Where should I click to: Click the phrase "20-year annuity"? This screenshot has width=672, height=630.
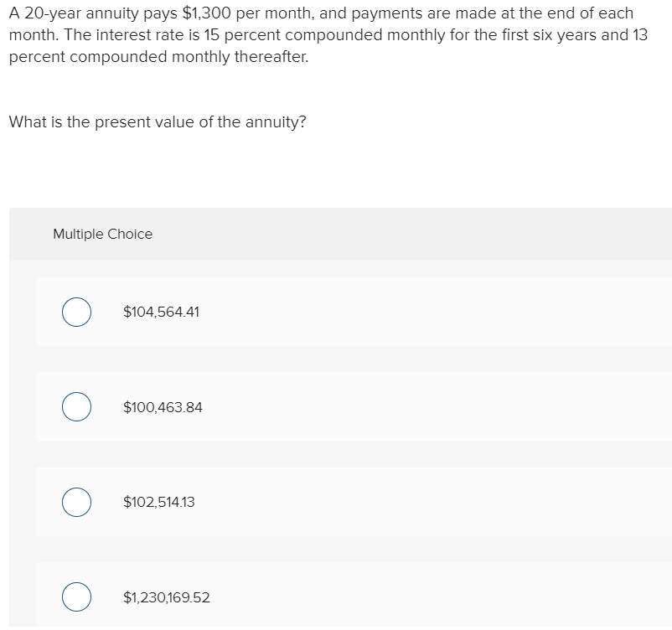pyautogui.click(x=74, y=14)
